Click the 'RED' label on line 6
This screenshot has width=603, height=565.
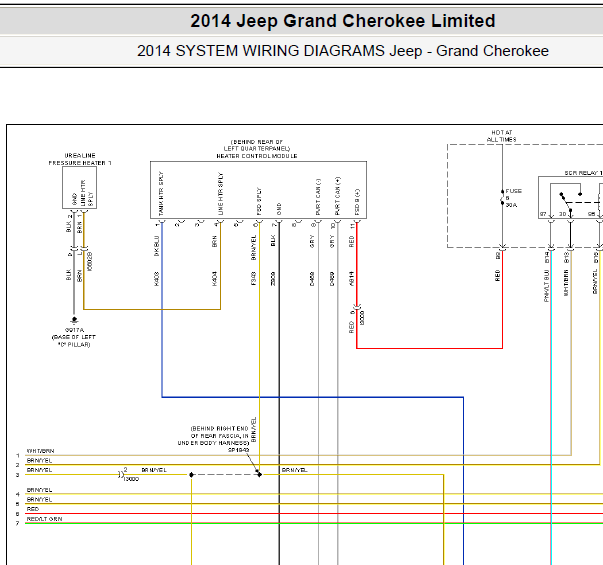33,509
